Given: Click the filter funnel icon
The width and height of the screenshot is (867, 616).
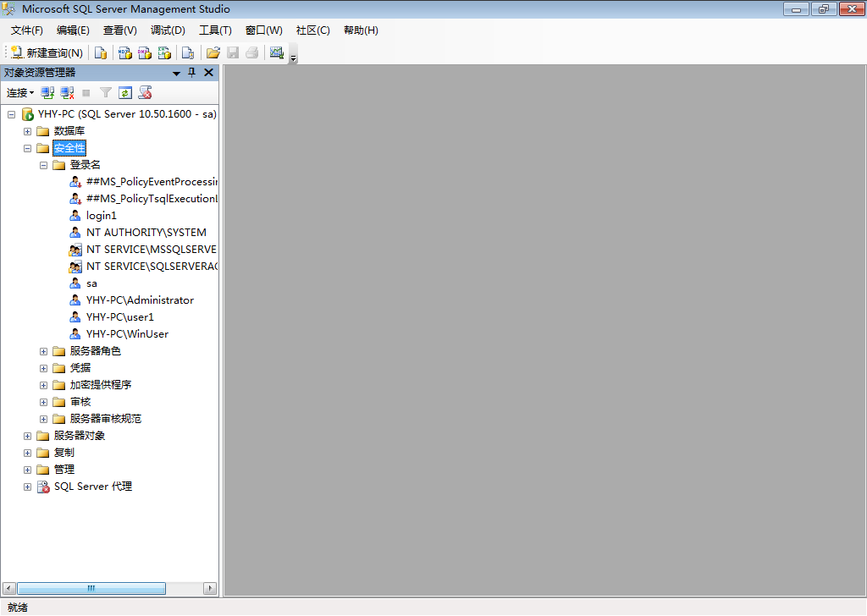Looking at the screenshot, I should [106, 93].
